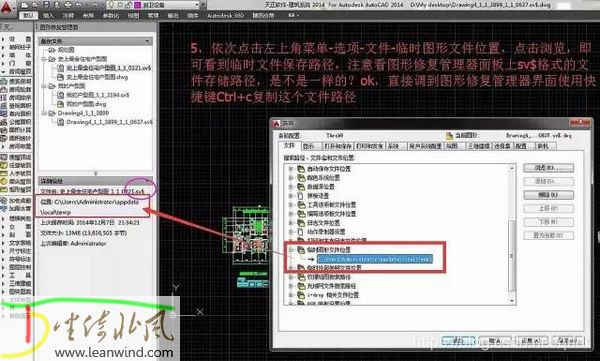
Task: Select the 输出 ribbon tab
Action: [173, 16]
